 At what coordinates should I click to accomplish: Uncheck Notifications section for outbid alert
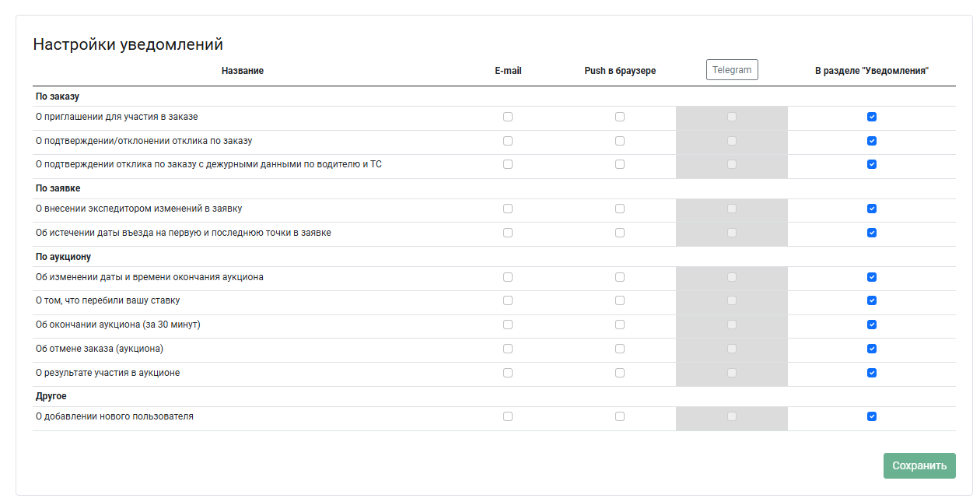click(x=872, y=300)
